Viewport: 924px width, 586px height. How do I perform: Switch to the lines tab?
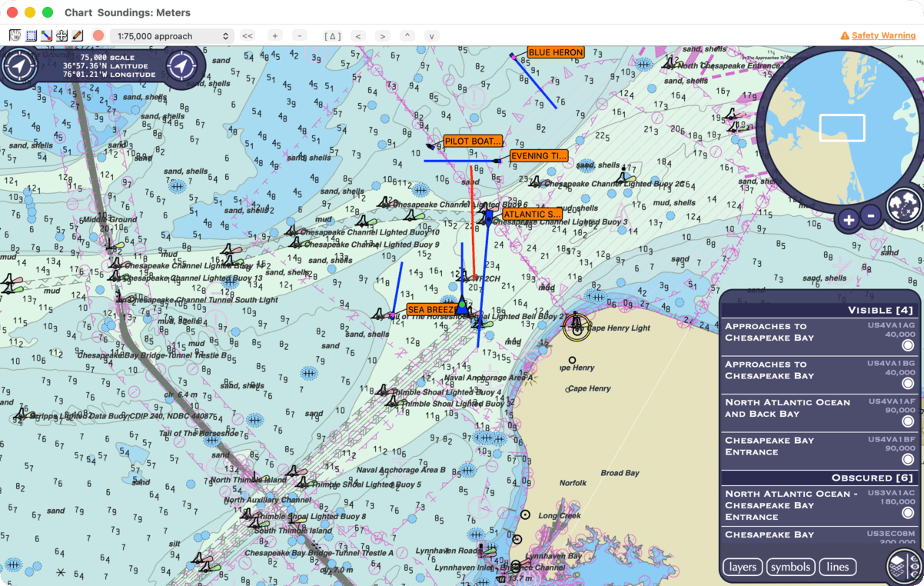[837, 567]
